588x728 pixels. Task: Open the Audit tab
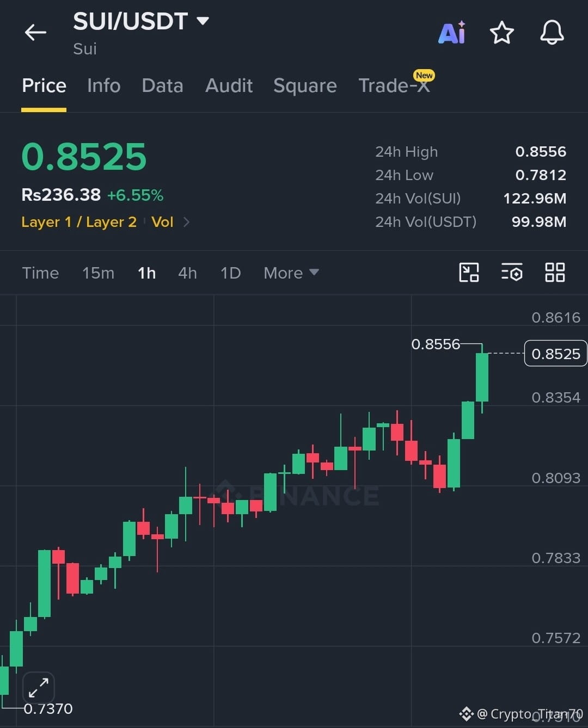tap(229, 85)
